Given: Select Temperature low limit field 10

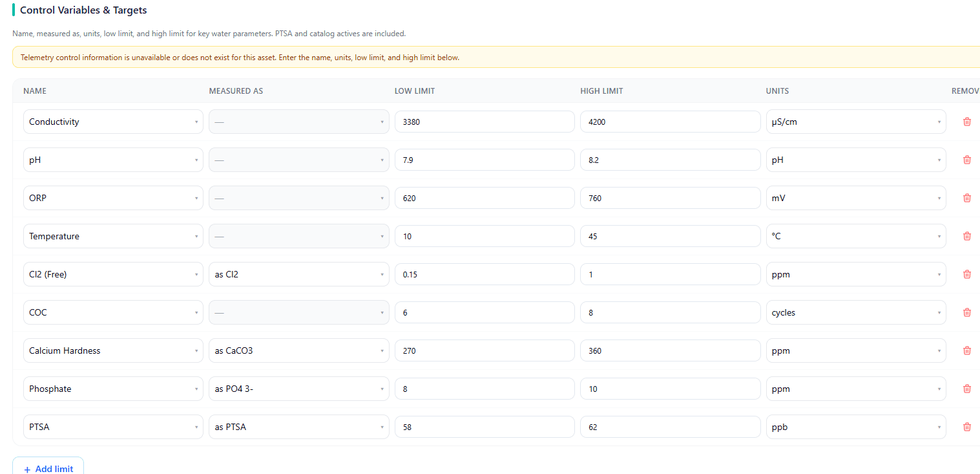Looking at the screenshot, I should tap(485, 236).
